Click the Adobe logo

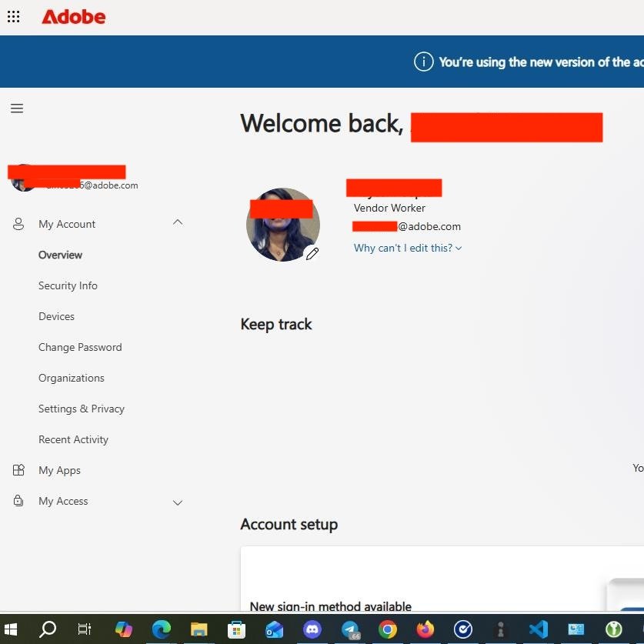coord(74,17)
